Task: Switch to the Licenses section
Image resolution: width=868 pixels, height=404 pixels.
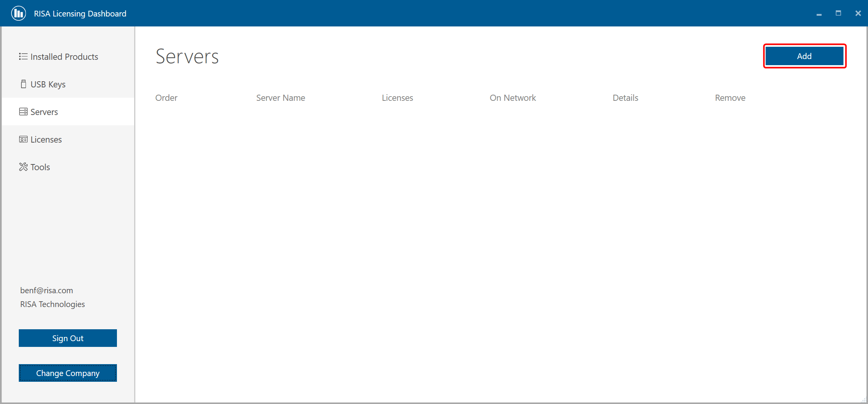Action: pos(46,139)
